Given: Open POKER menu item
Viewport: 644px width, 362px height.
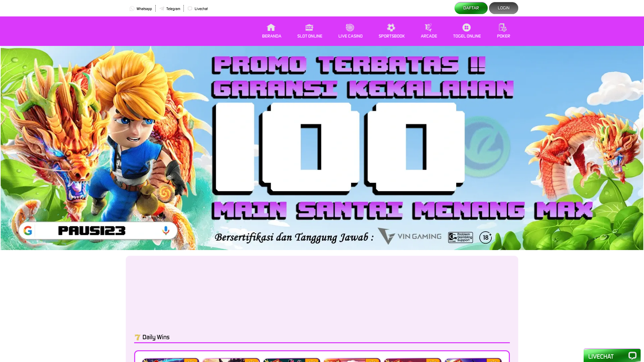Looking at the screenshot, I should (x=503, y=31).
